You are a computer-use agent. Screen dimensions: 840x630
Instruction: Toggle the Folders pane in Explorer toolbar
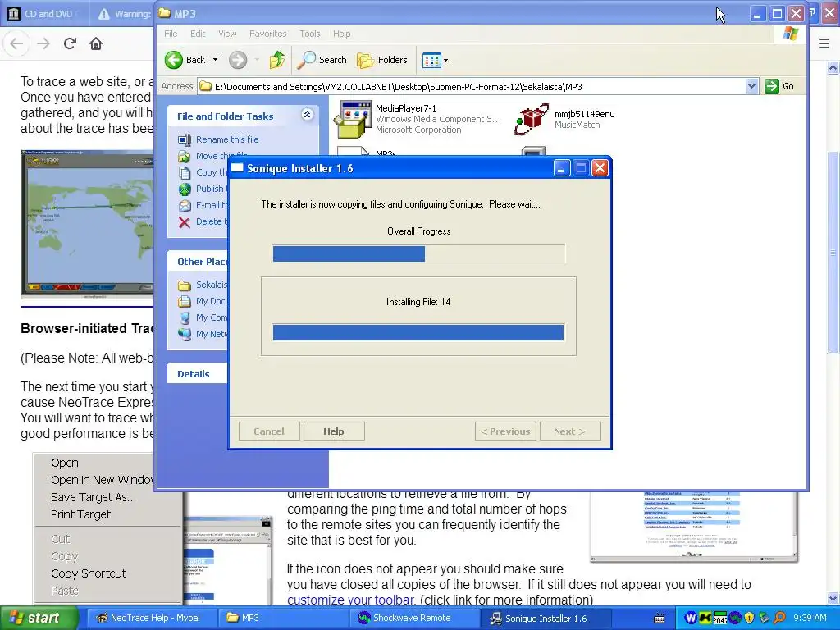382,60
